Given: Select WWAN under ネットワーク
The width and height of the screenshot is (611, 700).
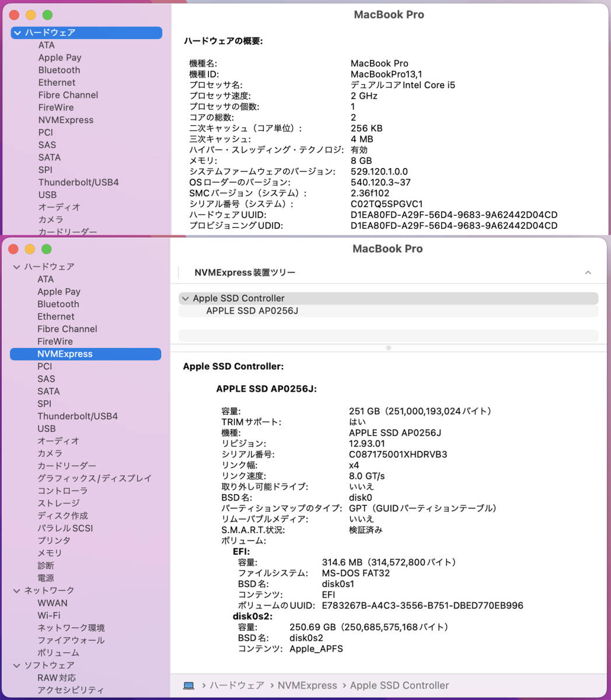Looking at the screenshot, I should [x=53, y=603].
